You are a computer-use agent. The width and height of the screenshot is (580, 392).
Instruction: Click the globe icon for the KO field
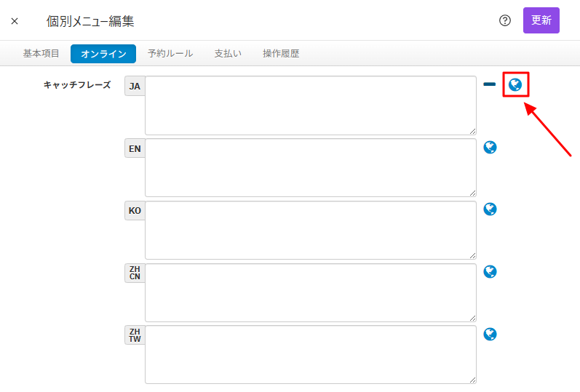pyautogui.click(x=490, y=209)
